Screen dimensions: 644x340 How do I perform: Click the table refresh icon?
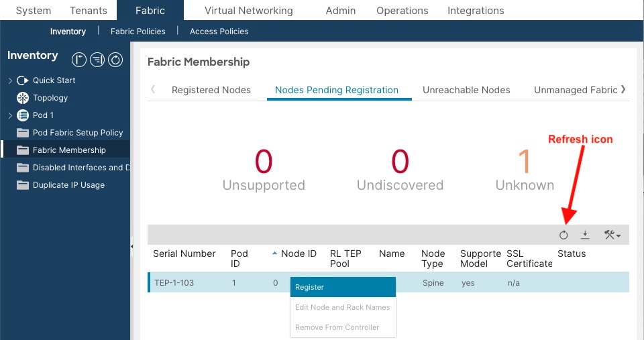(x=563, y=235)
